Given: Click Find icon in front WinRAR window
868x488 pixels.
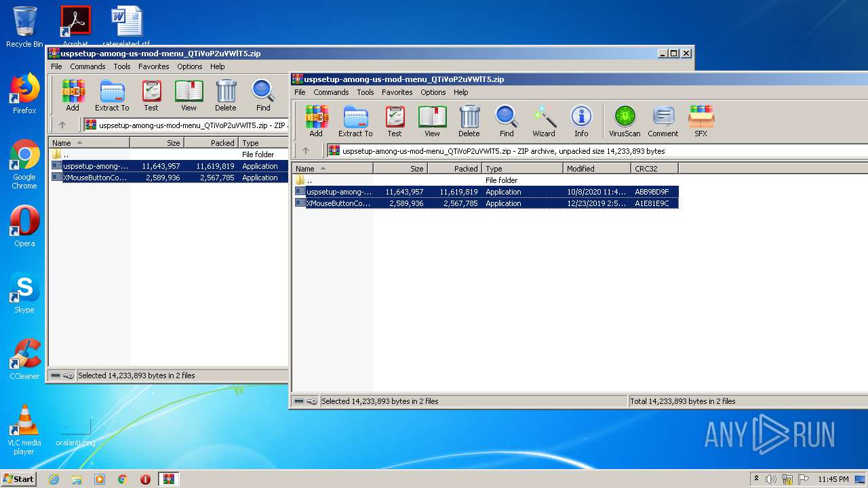Looking at the screenshot, I should (507, 121).
